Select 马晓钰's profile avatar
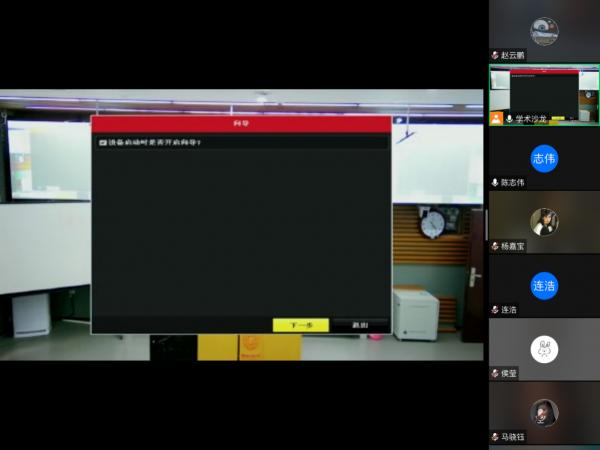Screen dimensions: 600x450 click(544, 412)
